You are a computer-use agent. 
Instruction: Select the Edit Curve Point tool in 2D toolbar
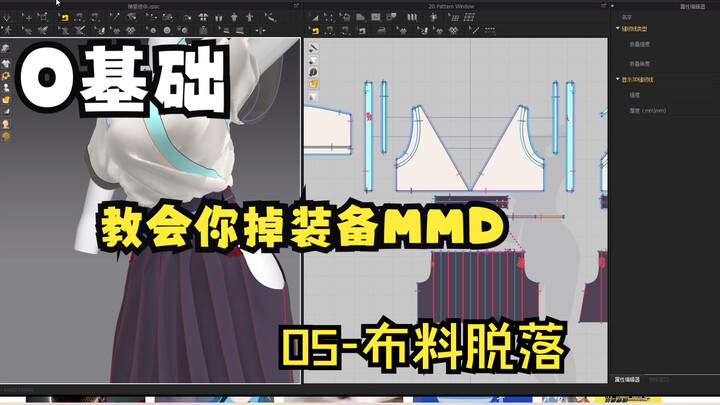(329, 17)
